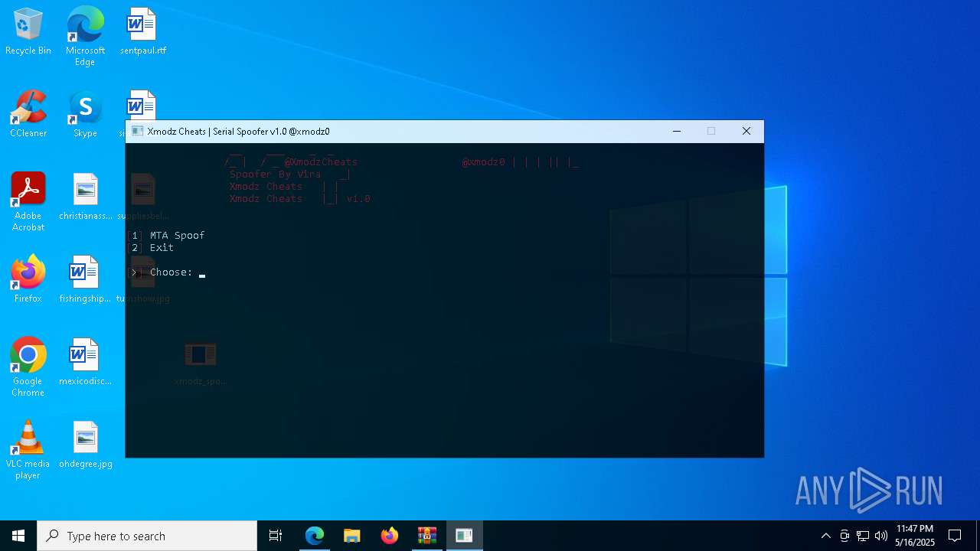The width and height of the screenshot is (980, 551).
Task: Click the console window icon in title bar
Action: [138, 131]
